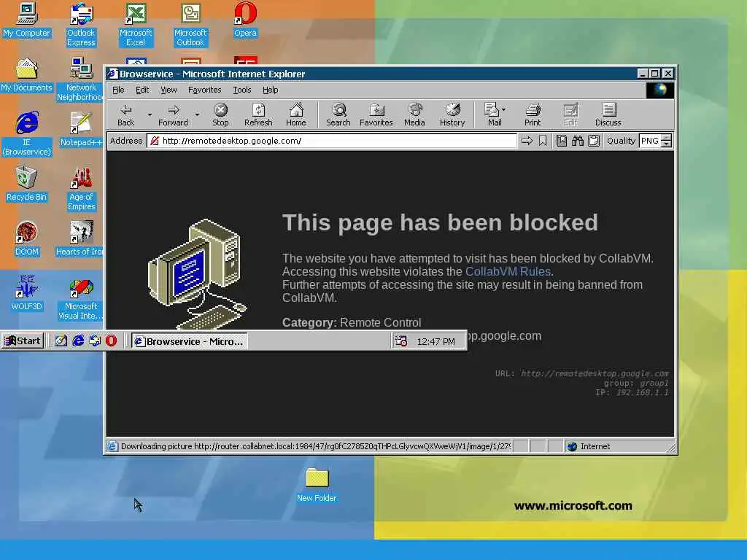747x560 pixels.
Task: Print the page with Print icon
Action: [533, 114]
